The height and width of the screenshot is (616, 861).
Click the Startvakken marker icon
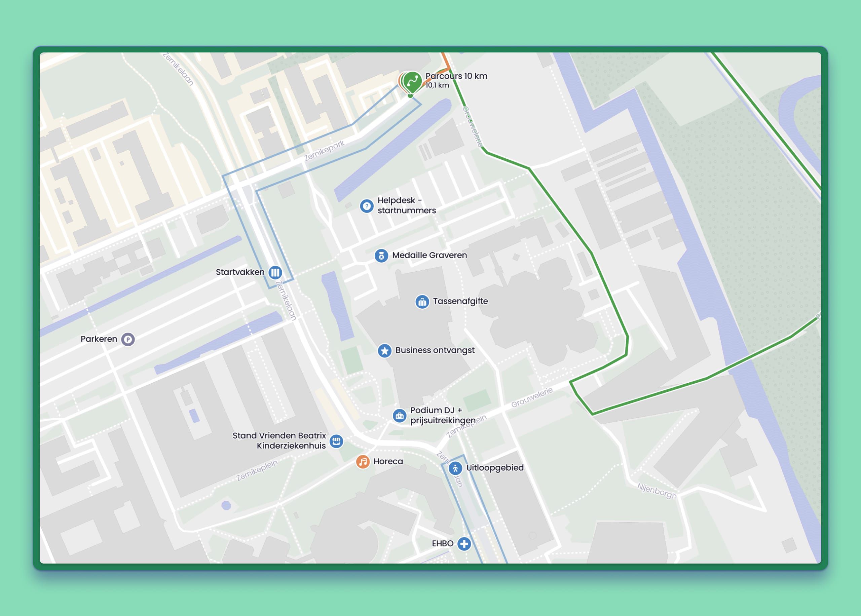coord(275,272)
